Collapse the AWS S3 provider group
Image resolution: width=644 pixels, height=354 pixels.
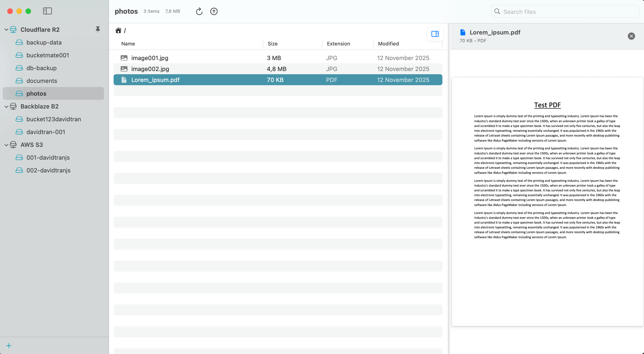point(6,145)
